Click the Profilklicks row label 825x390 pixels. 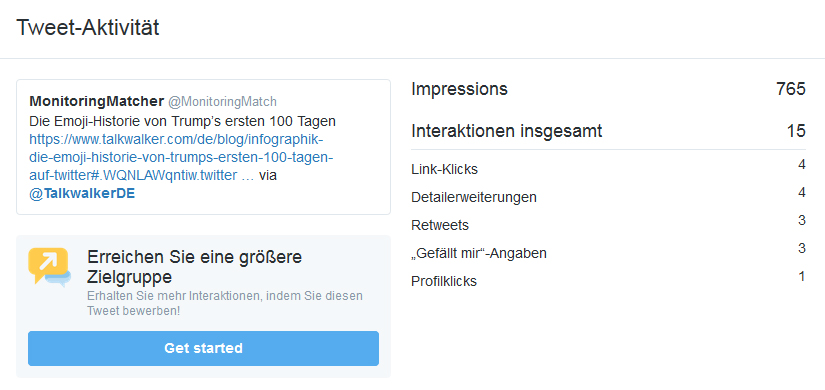click(444, 281)
